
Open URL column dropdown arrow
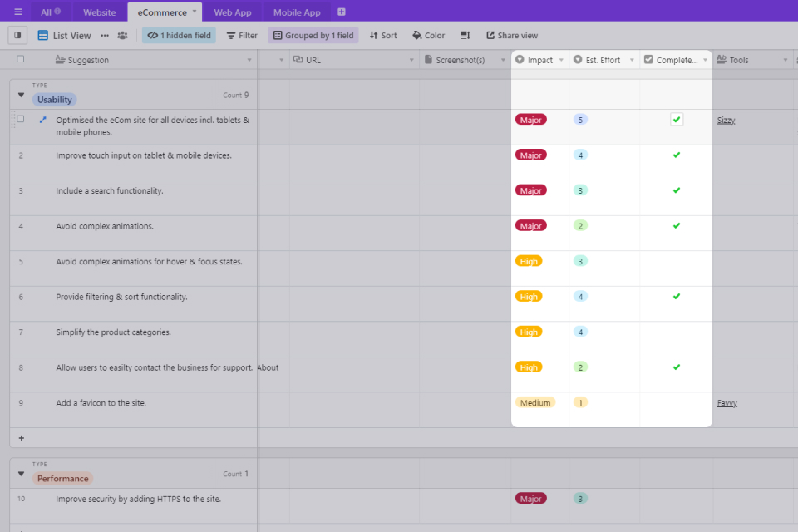point(411,60)
